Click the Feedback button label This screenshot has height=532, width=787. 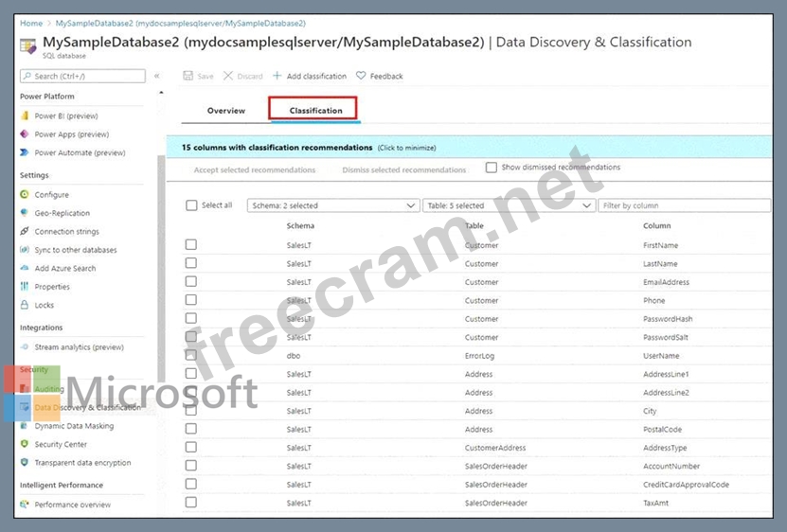[386, 76]
